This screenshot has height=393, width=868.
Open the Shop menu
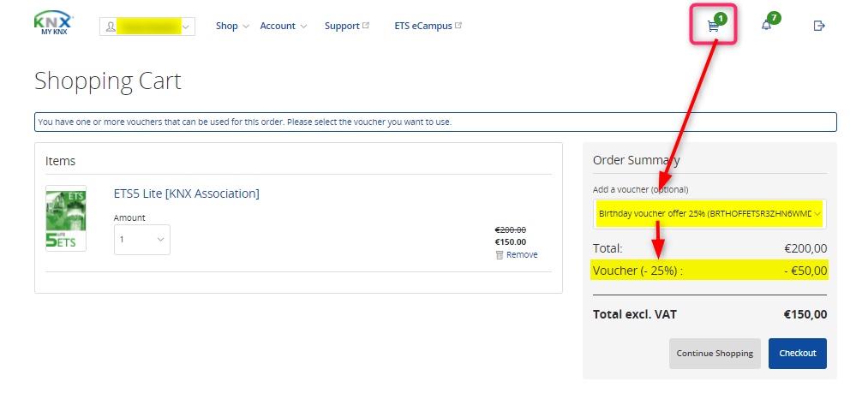pos(232,26)
